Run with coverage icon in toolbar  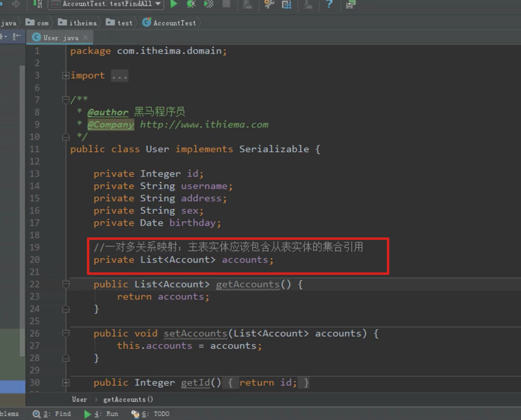pyautogui.click(x=209, y=4)
